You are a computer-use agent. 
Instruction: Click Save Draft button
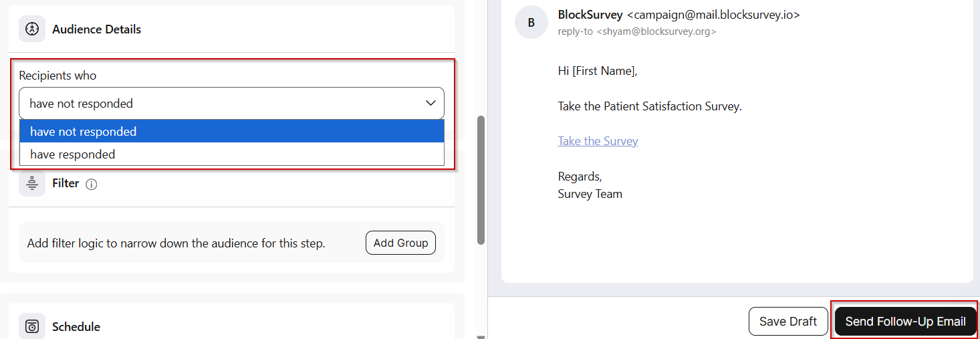[788, 322]
